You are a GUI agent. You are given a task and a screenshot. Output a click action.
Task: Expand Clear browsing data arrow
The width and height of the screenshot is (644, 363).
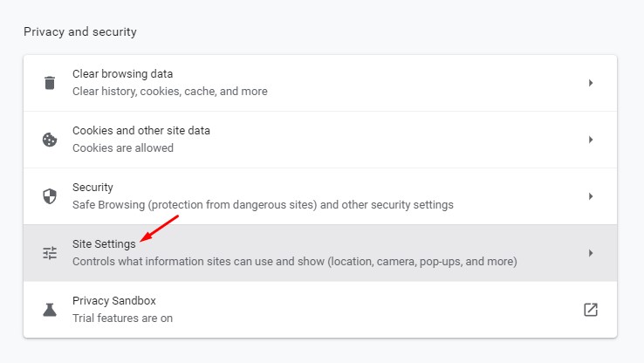[591, 83]
